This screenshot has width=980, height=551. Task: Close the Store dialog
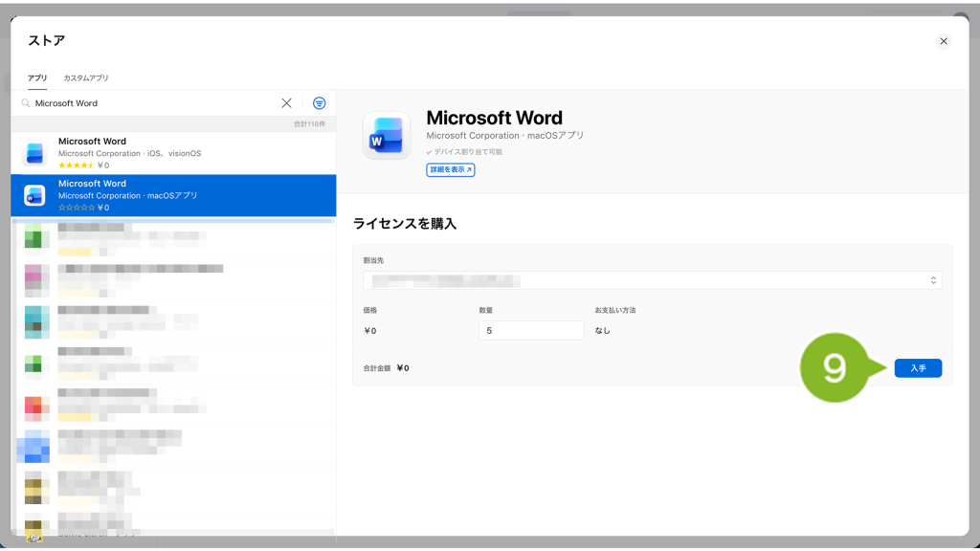943,41
